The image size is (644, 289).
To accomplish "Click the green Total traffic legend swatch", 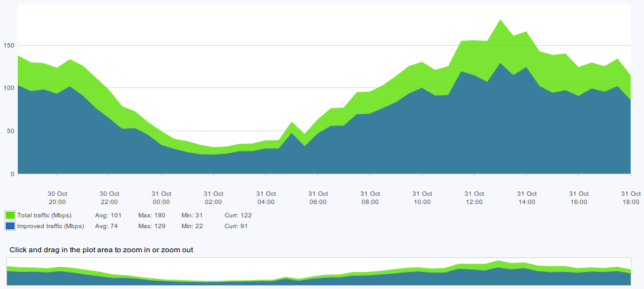I will coord(10,215).
